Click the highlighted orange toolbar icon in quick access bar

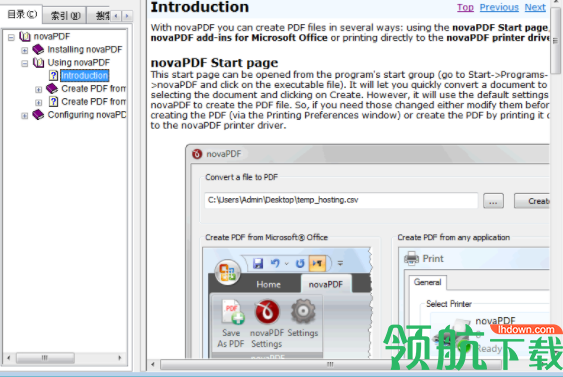pyautogui.click(x=317, y=264)
